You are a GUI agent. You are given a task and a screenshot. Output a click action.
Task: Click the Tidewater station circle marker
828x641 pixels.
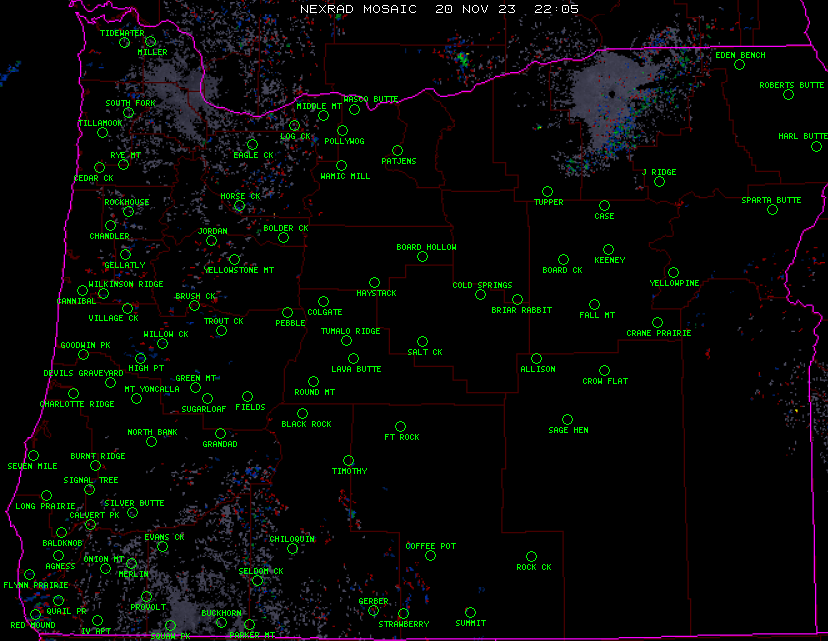(x=125, y=43)
